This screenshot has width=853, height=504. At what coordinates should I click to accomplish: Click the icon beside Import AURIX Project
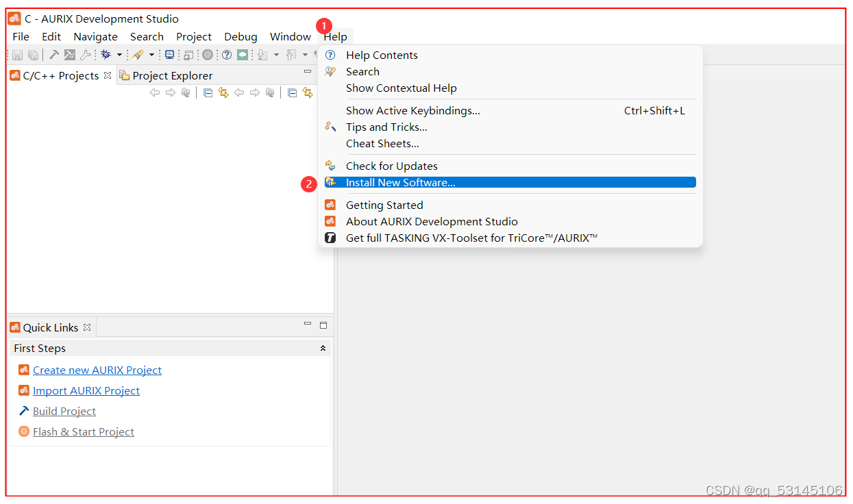click(x=24, y=390)
